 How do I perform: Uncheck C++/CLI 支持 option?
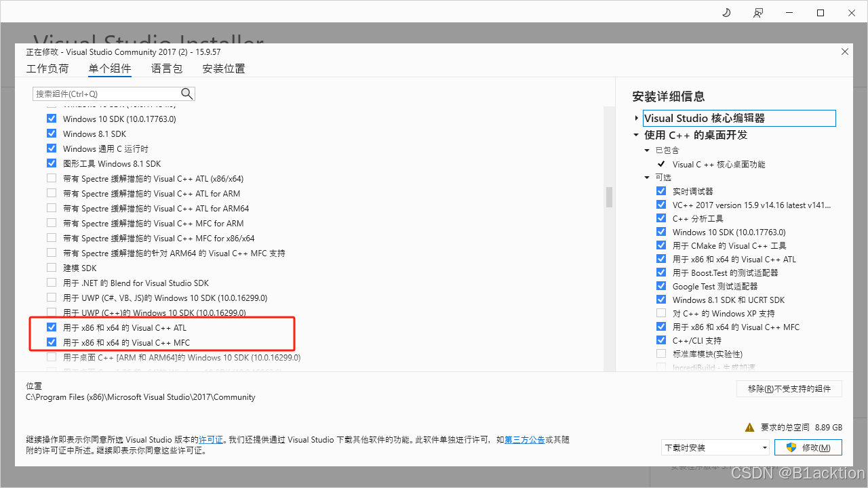661,340
